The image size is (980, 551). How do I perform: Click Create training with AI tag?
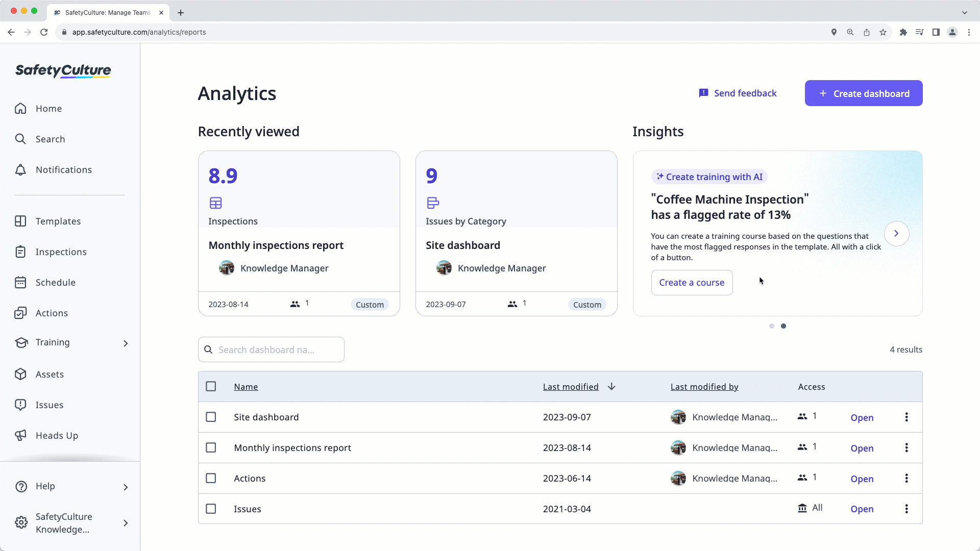pyautogui.click(x=709, y=177)
